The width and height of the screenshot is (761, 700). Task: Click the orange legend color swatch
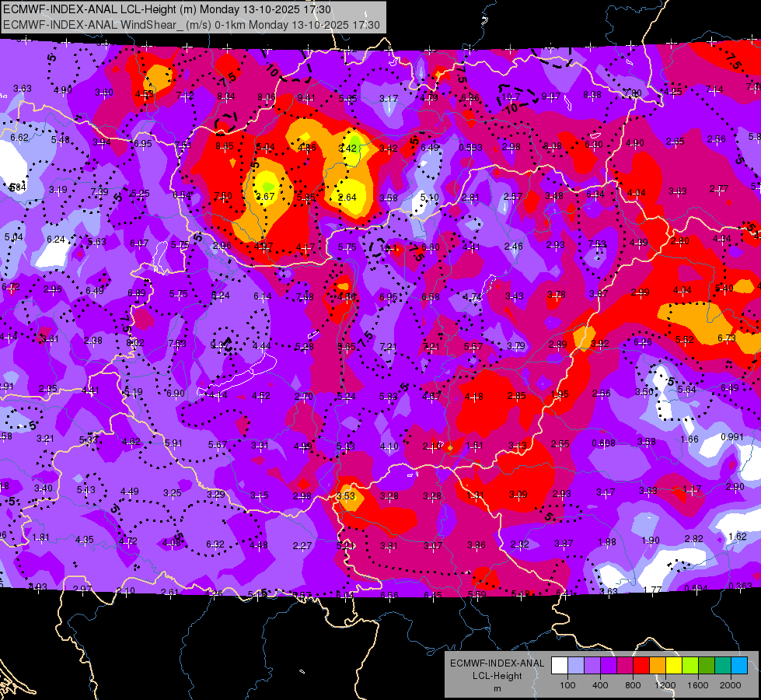(658, 666)
